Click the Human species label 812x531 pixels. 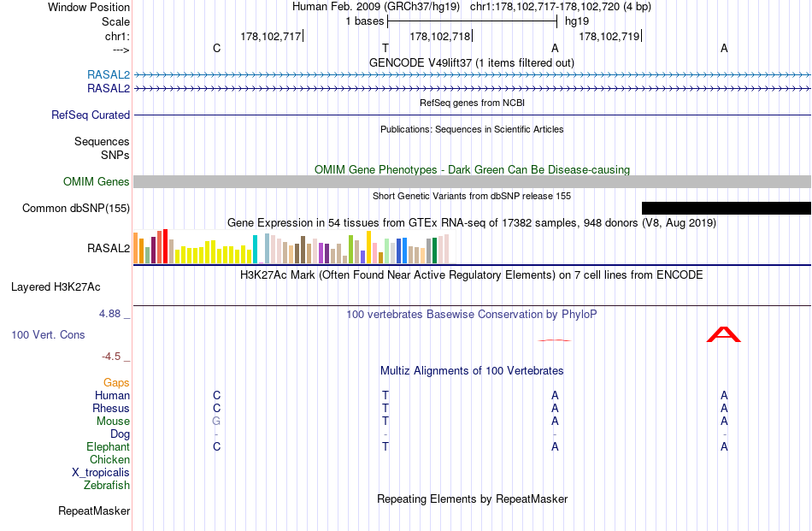[112, 395]
